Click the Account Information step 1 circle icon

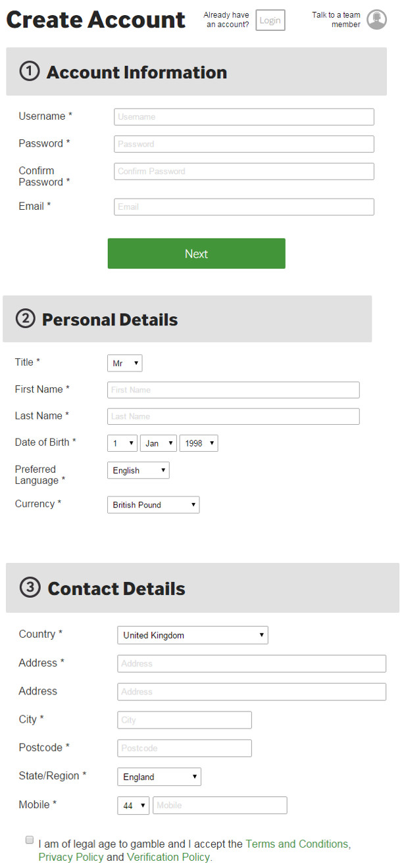tap(30, 71)
